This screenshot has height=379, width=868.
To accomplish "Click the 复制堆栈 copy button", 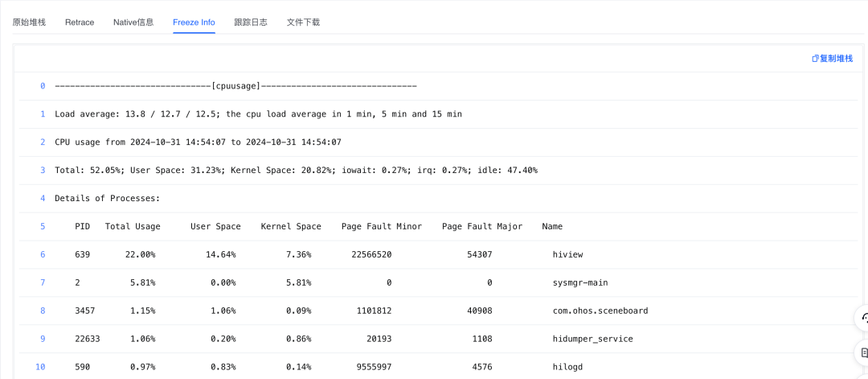I will (832, 58).
